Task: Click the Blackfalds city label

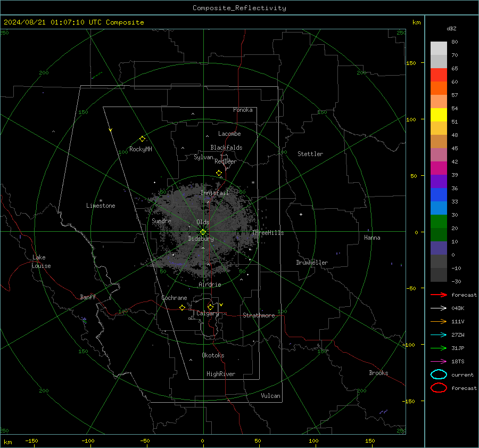Action: (226, 148)
